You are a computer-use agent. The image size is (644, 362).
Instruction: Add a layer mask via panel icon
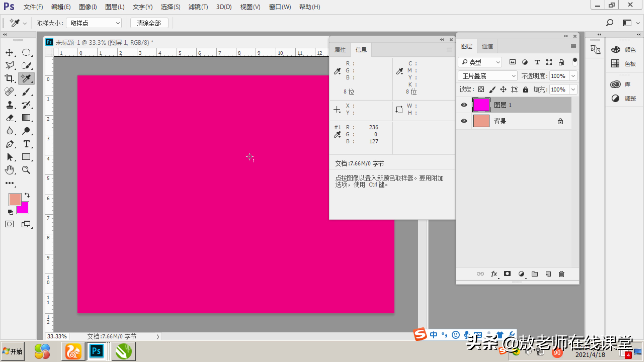click(x=507, y=274)
